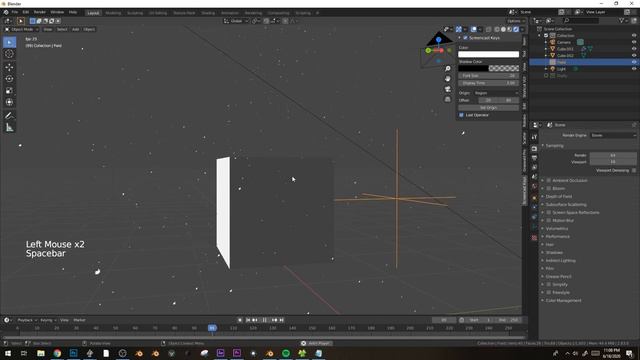Open the Render properties tab icon
640x360 pixels.
534,149
